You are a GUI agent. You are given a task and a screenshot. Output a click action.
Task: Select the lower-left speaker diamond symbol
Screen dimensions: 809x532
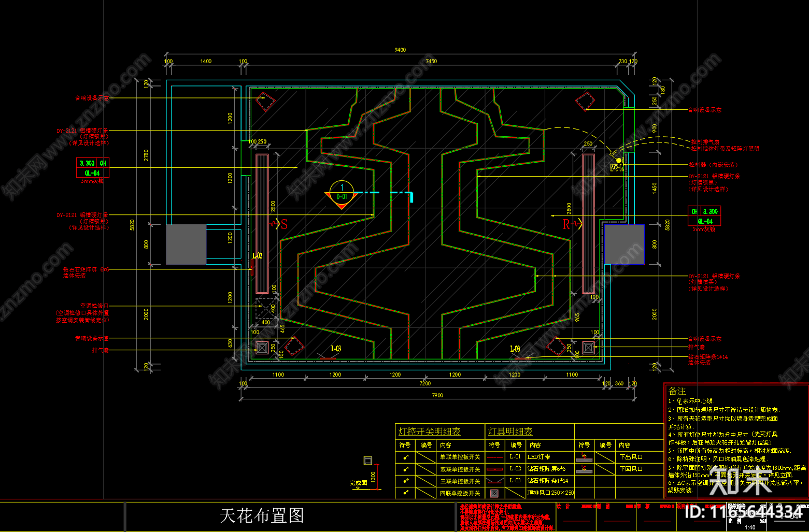294,346
